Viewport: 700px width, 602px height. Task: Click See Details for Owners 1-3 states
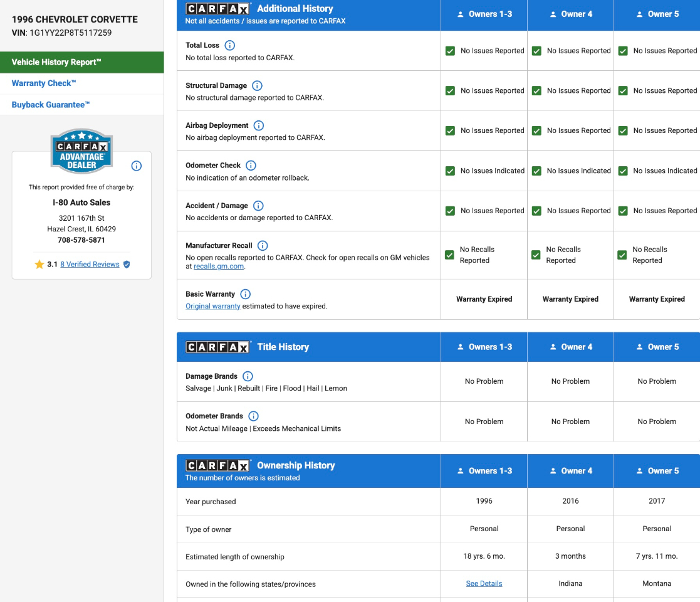(x=484, y=584)
